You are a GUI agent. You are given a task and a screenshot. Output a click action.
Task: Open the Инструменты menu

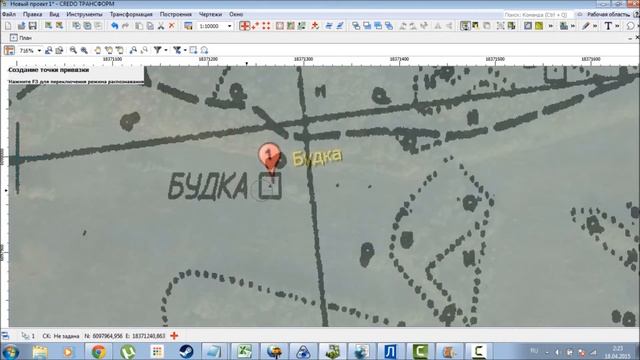84,14
